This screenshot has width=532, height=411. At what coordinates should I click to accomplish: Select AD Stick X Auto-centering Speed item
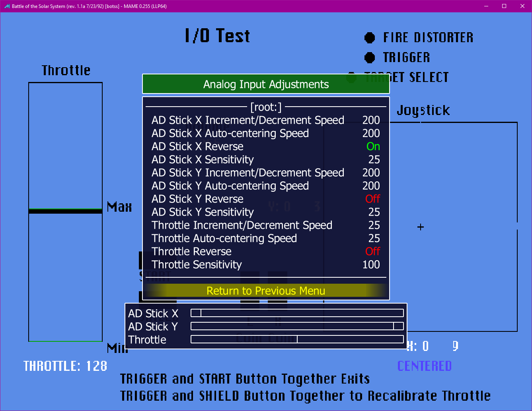230,133
